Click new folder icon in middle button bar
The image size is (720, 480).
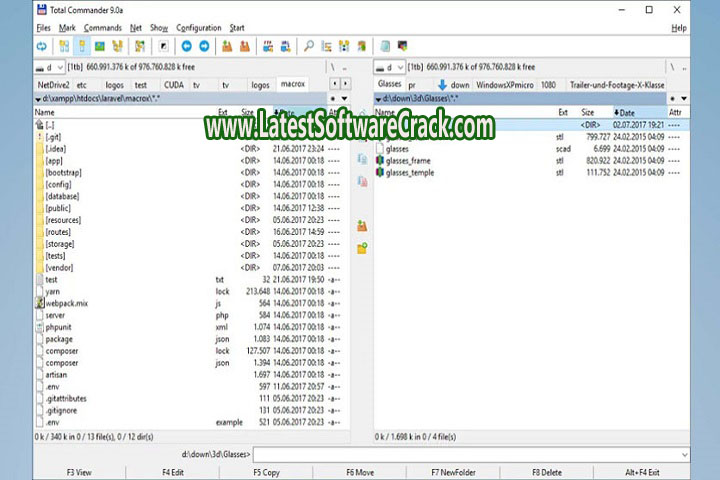click(x=362, y=247)
